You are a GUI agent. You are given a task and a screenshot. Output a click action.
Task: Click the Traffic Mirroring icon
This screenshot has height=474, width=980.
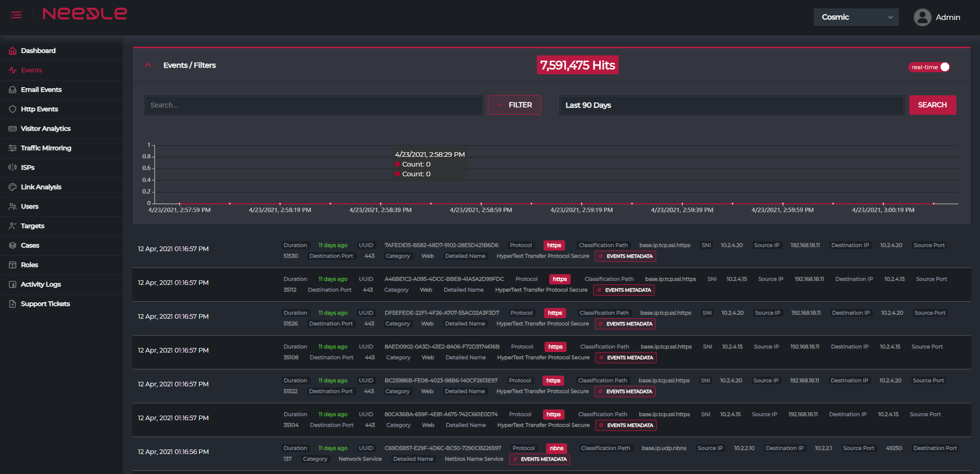tap(12, 148)
